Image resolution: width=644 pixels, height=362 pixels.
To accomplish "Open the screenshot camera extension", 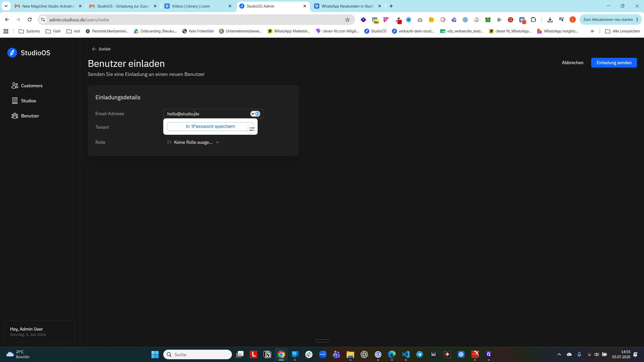I will click(x=420, y=20).
